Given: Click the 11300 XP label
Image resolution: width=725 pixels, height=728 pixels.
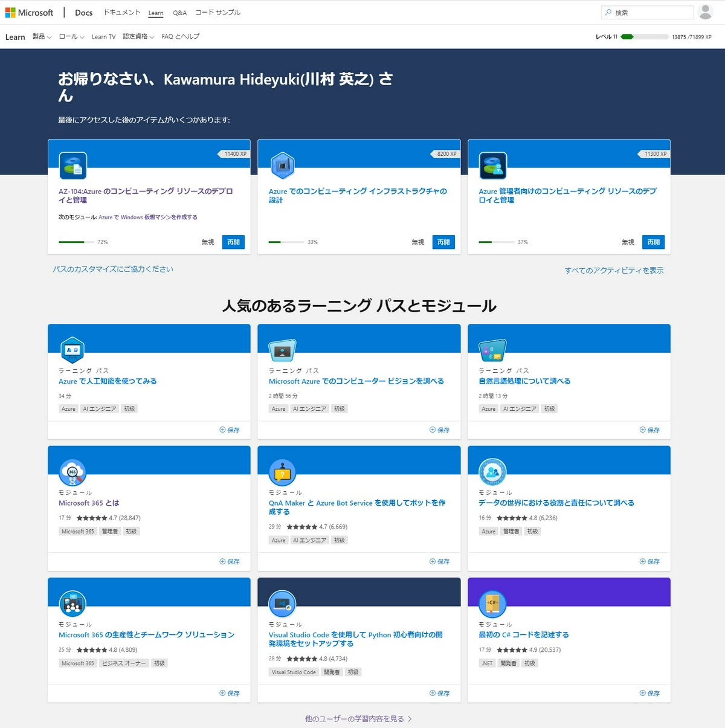Looking at the screenshot, I should tap(655, 154).
